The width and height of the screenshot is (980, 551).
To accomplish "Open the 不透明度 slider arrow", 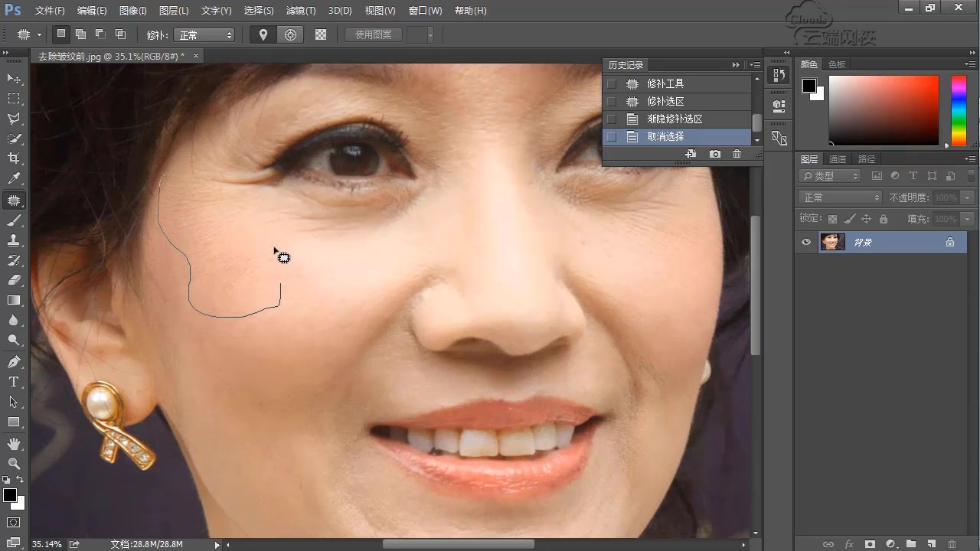I will (968, 197).
